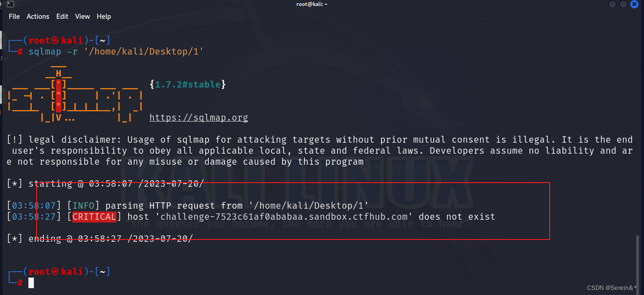This screenshot has height=295, width=644.
Task: Click the blinking terminal cursor block
Action: pyautogui.click(x=31, y=283)
